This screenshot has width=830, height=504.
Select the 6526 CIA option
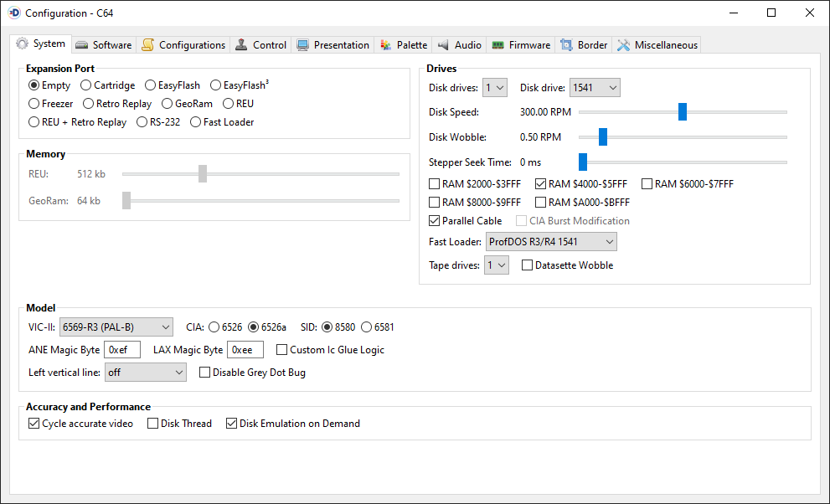tap(214, 327)
